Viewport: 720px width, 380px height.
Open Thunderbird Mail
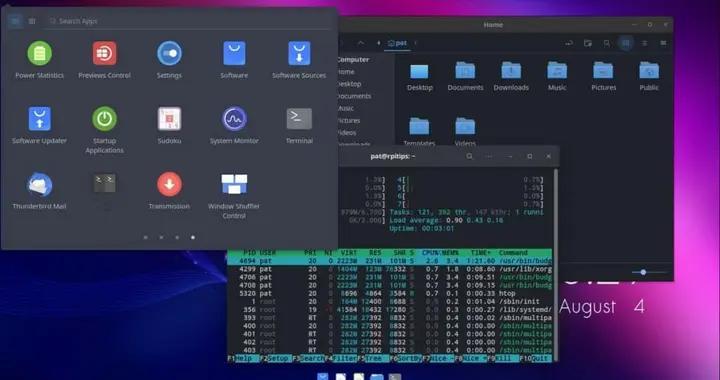39,191
